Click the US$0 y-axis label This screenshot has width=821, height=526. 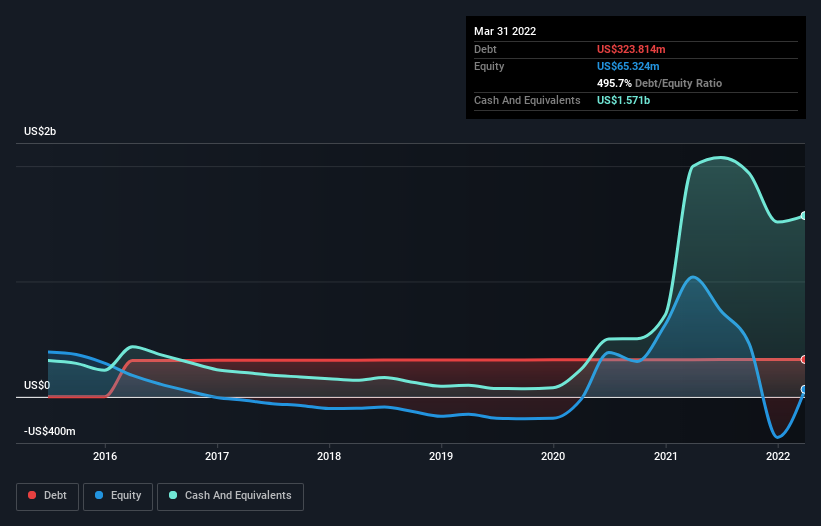point(37,386)
